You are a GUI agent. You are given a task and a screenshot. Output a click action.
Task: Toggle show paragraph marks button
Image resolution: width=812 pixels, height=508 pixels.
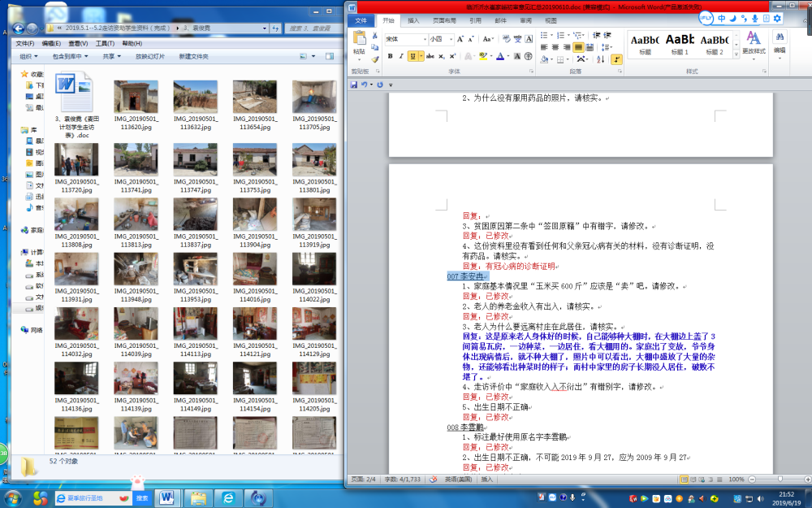616,59
